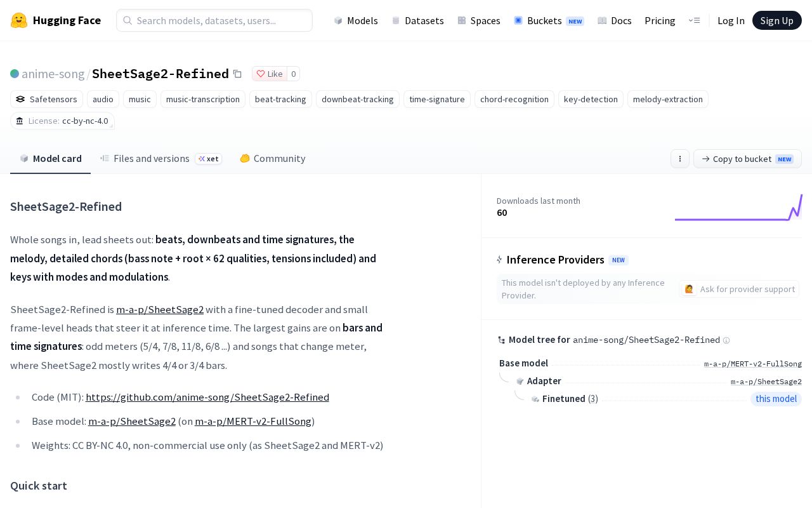Open m-a-p/MERT-v2-FullSong link in the bullet list

click(253, 421)
